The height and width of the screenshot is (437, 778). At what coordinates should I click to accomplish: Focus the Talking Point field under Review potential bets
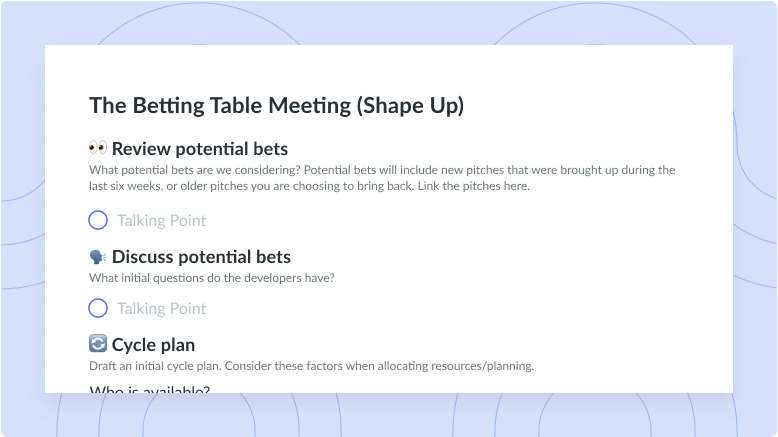pos(162,220)
